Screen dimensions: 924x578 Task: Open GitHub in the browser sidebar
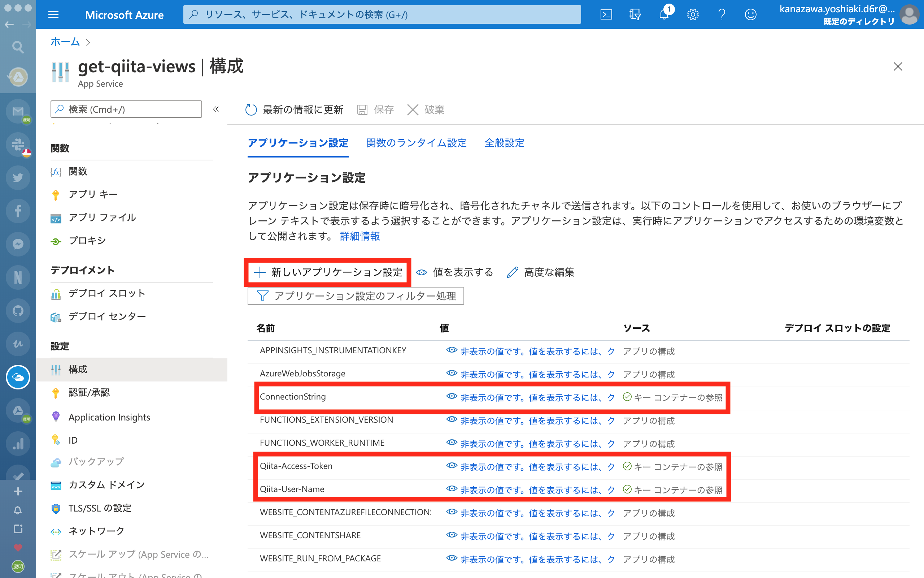tap(18, 310)
